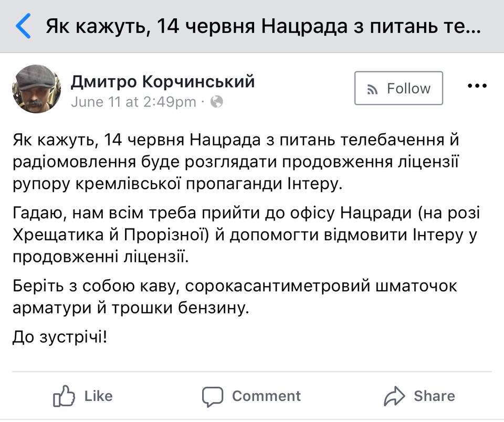Click the feed icon inside Follow
Viewport: 504px width, 422px height.
[373, 89]
